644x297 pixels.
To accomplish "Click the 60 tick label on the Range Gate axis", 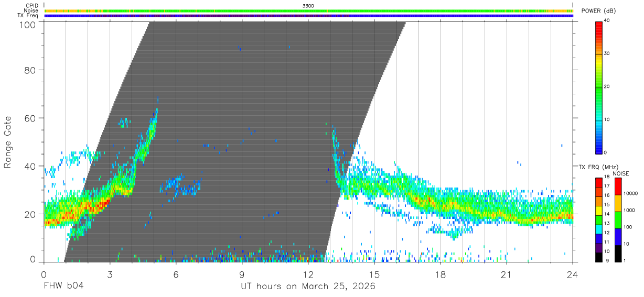I will [31, 118].
